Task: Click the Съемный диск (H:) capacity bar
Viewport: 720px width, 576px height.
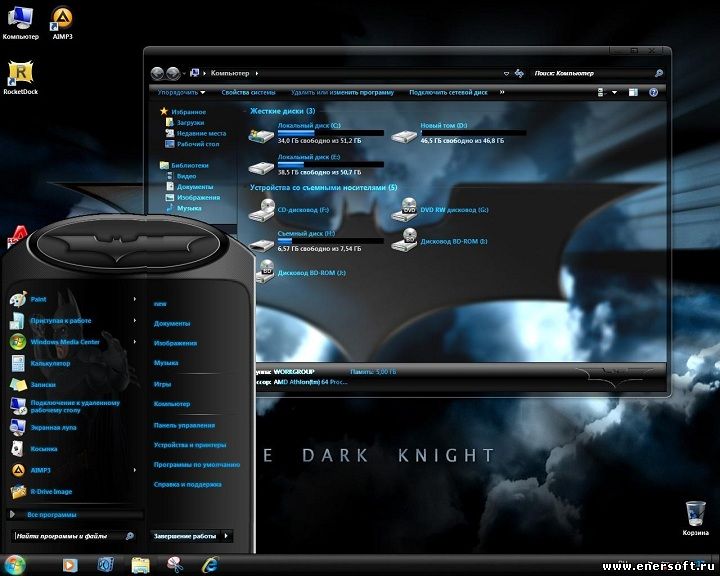Action: (x=331, y=241)
